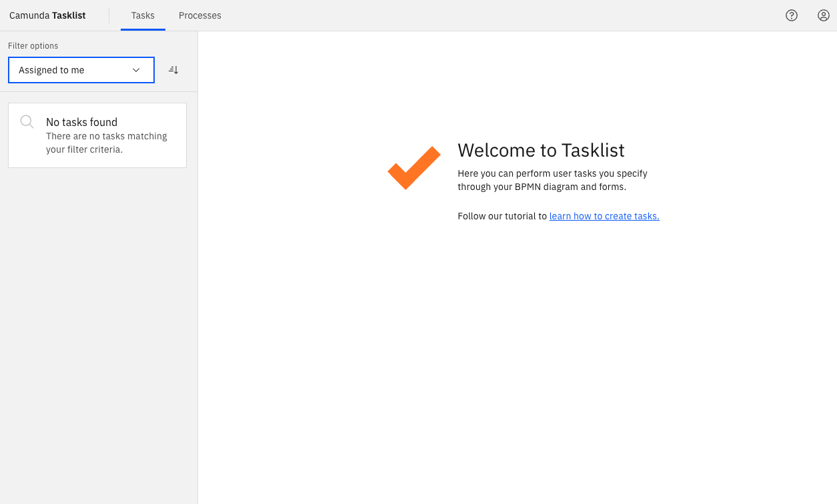Select the Tasks tab
This screenshot has height=504, width=837.
[143, 15]
